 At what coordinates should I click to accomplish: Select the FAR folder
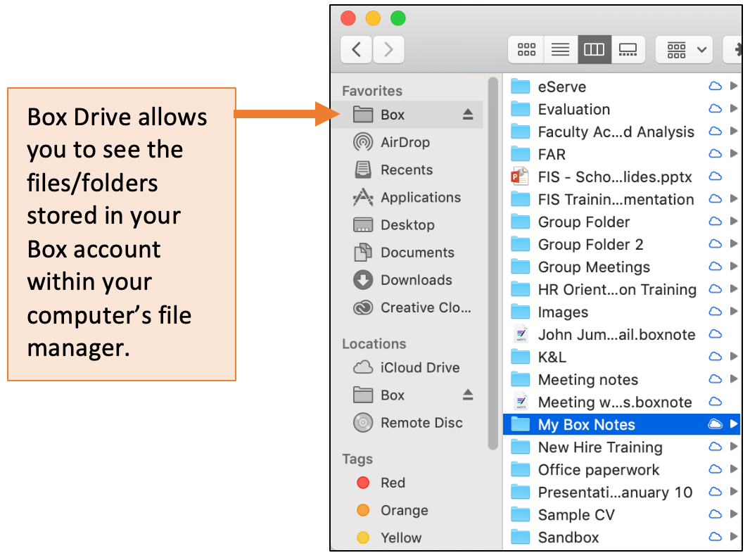pos(621,154)
